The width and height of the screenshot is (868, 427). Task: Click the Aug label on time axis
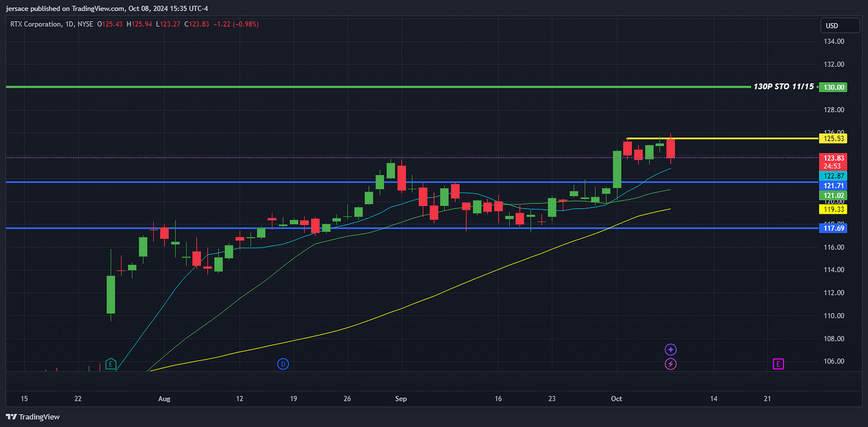tap(165, 398)
